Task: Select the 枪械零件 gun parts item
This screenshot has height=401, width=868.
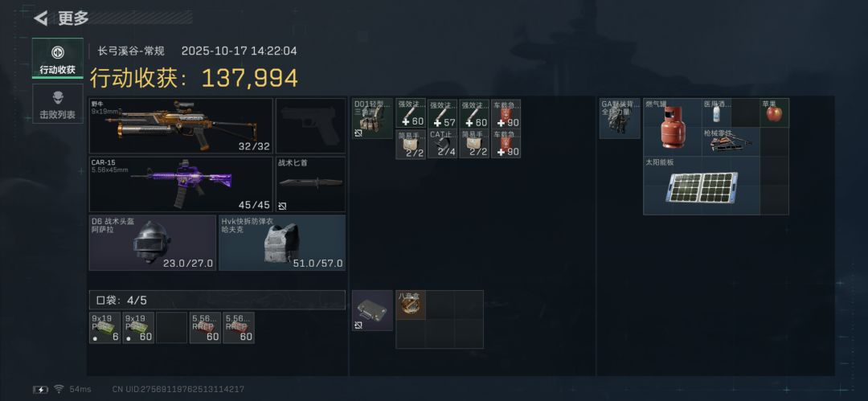Action: 731,141
